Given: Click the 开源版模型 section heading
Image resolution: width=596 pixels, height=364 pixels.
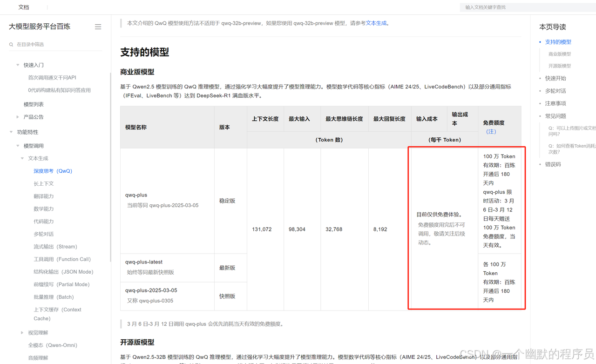Looking at the screenshot, I should point(137,343).
